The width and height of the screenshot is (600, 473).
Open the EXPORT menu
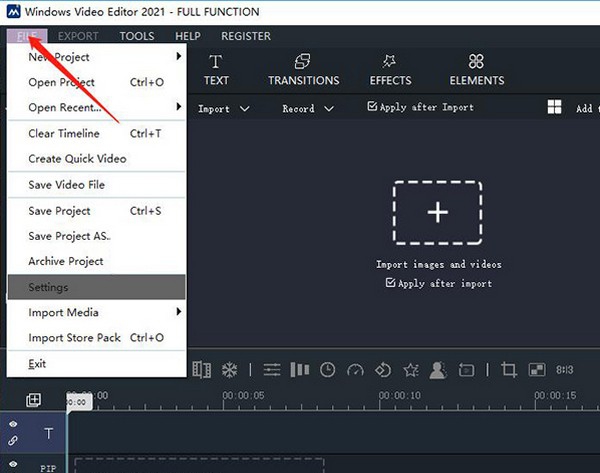click(x=78, y=36)
